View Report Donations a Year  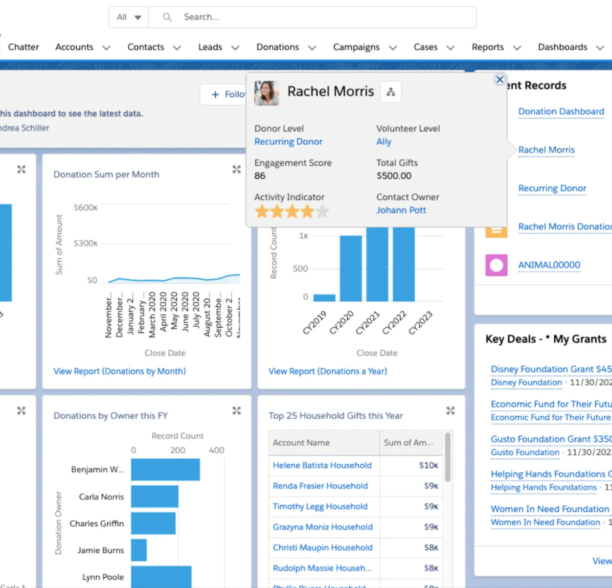point(327,371)
